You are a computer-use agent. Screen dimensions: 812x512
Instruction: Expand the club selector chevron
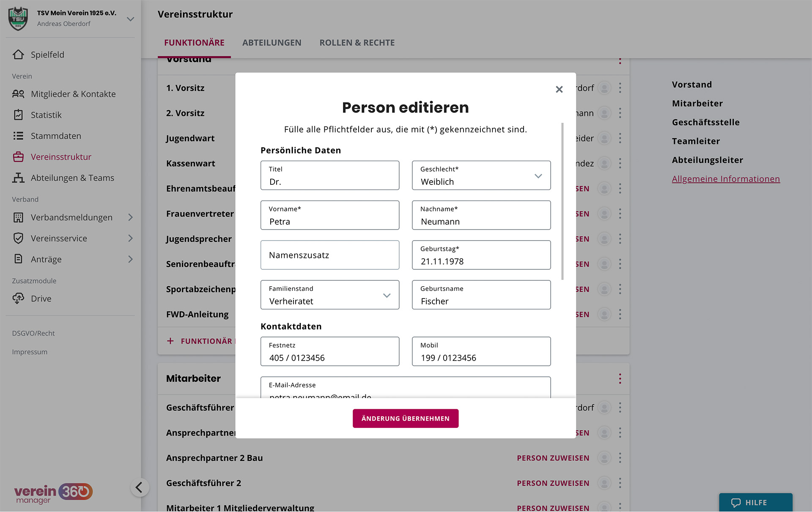[x=130, y=19]
